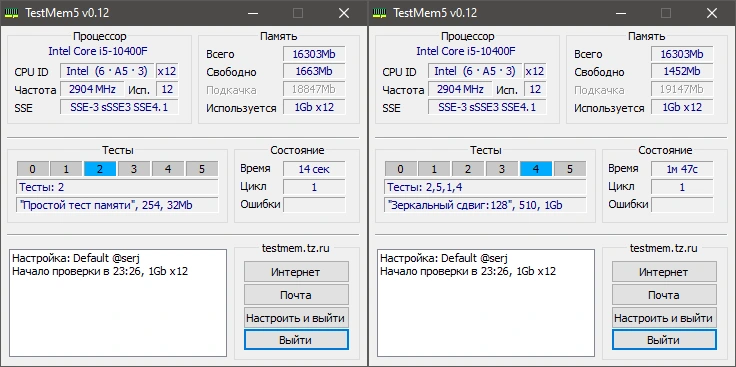Viewport: 736px width, 367px height.
Task: Click Почта button in right window
Action: [664, 295]
